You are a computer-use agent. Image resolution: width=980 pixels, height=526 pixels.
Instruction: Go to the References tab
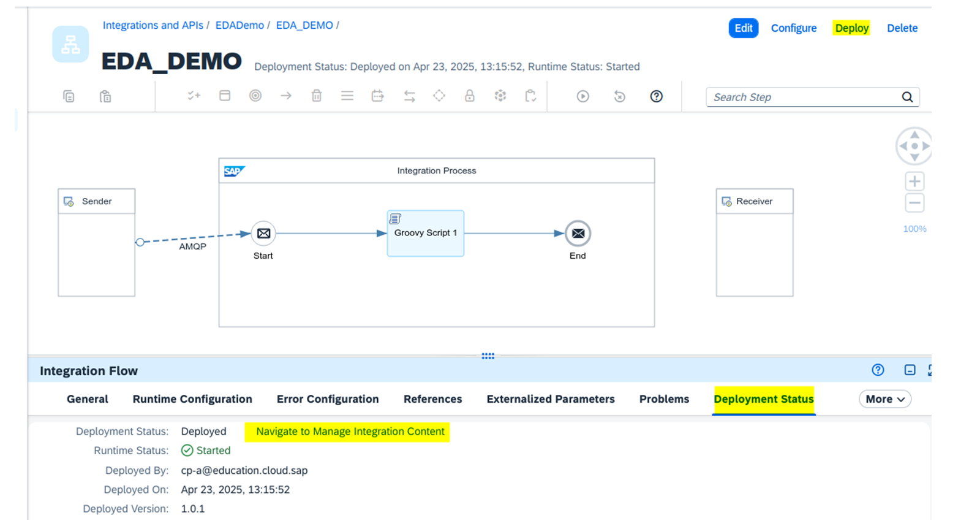[433, 399]
